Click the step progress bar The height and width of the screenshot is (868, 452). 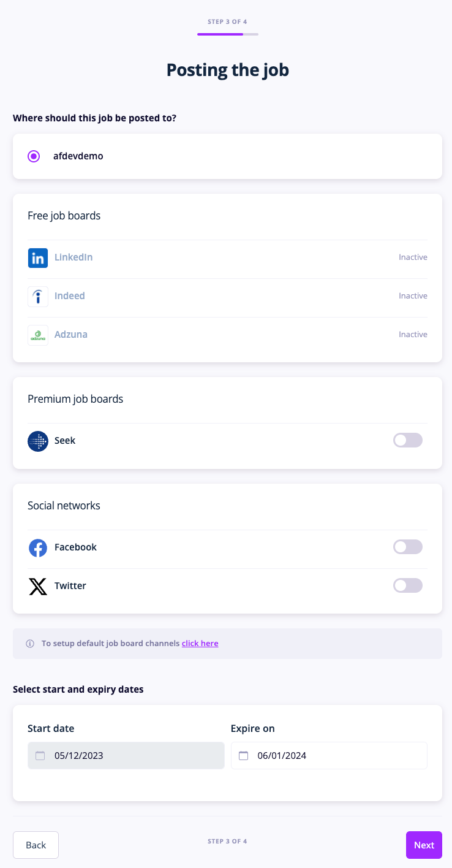pyautogui.click(x=227, y=35)
